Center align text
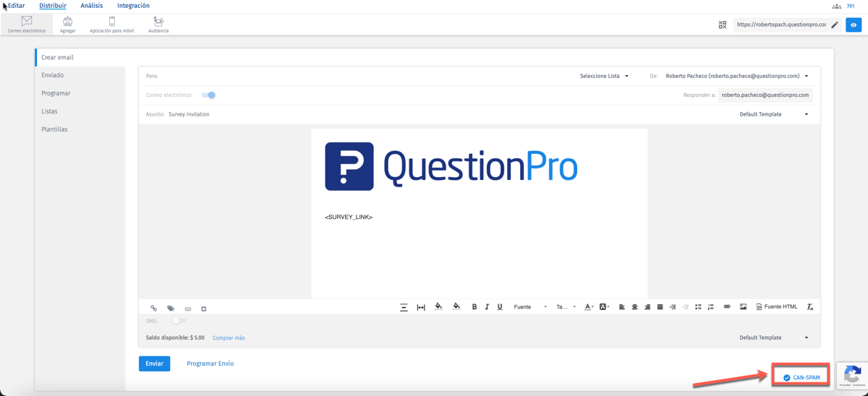 [635, 307]
